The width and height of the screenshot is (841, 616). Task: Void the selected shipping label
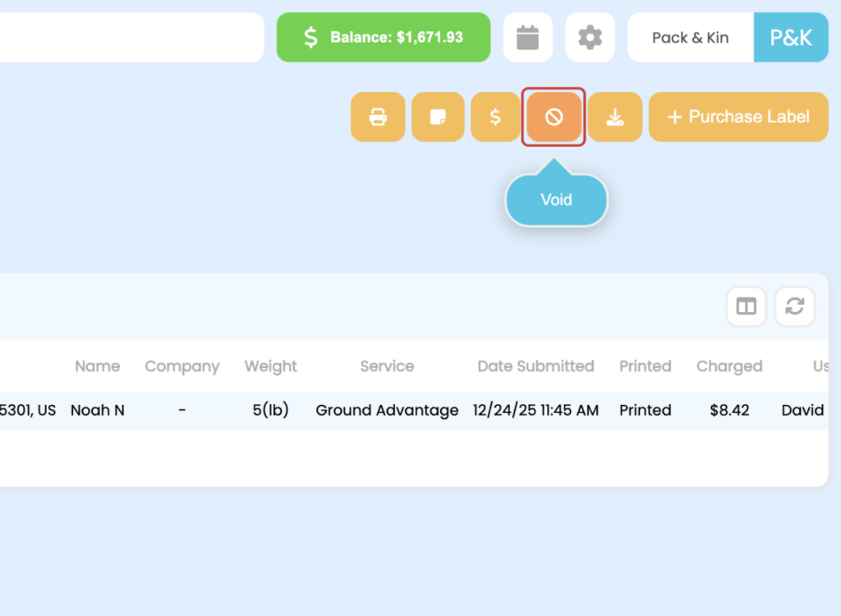pyautogui.click(x=553, y=117)
